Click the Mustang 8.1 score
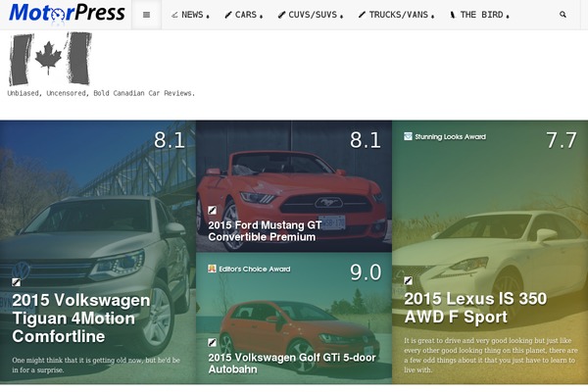Screen dimensions: 588x392 pos(366,140)
